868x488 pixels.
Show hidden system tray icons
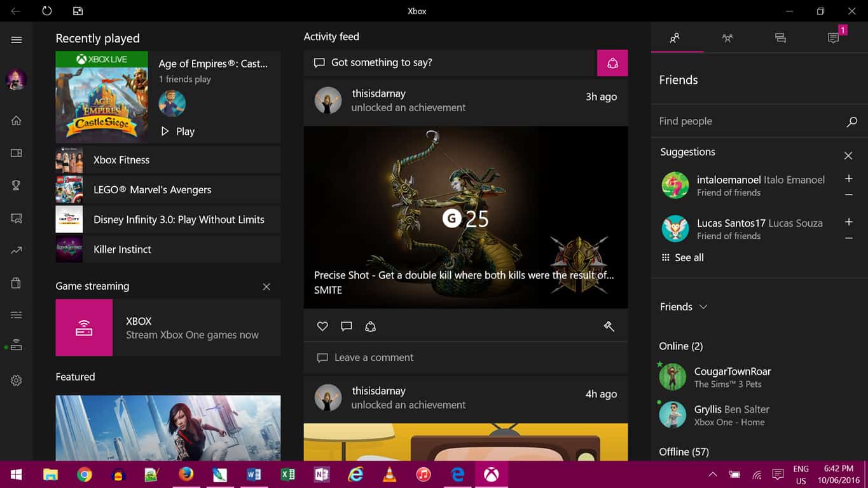(x=713, y=475)
